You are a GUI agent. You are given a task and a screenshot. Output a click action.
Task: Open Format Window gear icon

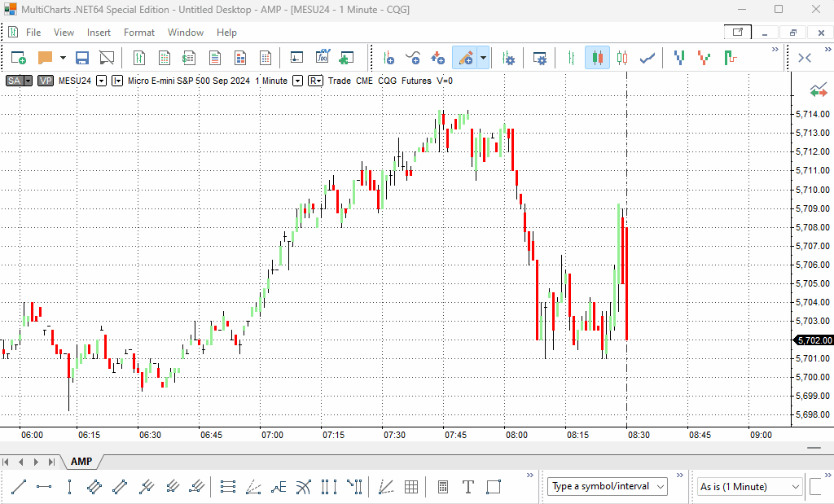tap(540, 58)
